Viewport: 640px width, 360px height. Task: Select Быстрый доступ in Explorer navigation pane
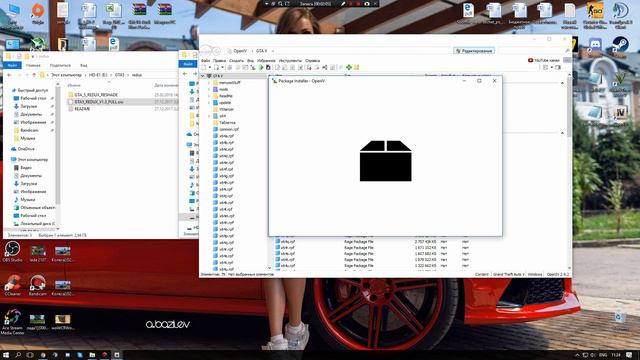click(33, 90)
